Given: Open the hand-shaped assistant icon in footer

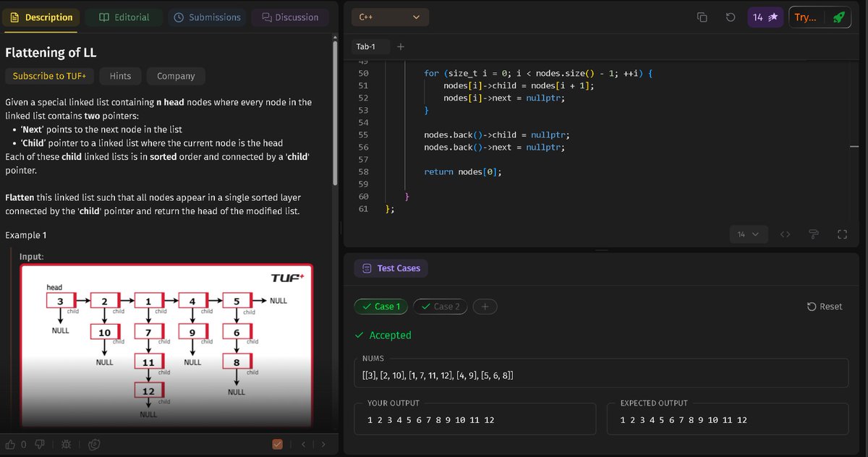Looking at the screenshot, I should coord(94,444).
